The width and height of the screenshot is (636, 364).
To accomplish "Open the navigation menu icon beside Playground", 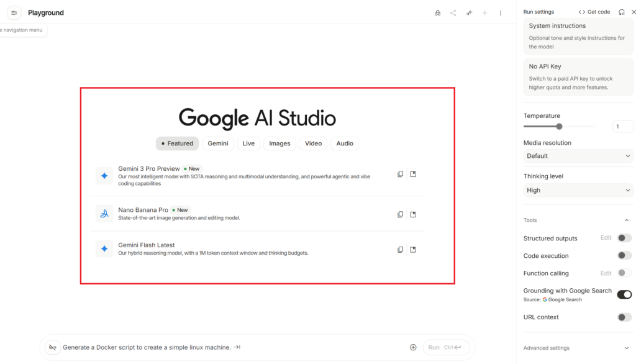I will tap(14, 13).
